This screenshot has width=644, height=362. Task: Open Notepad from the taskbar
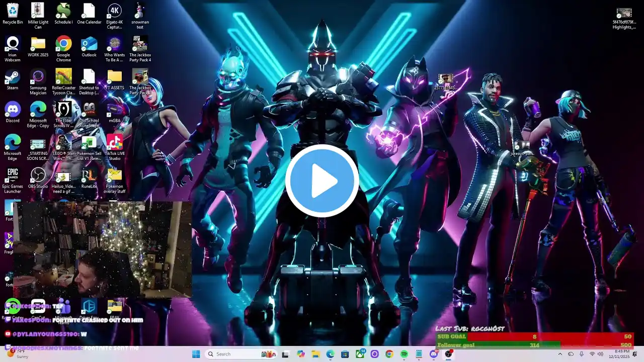pyautogui.click(x=419, y=354)
